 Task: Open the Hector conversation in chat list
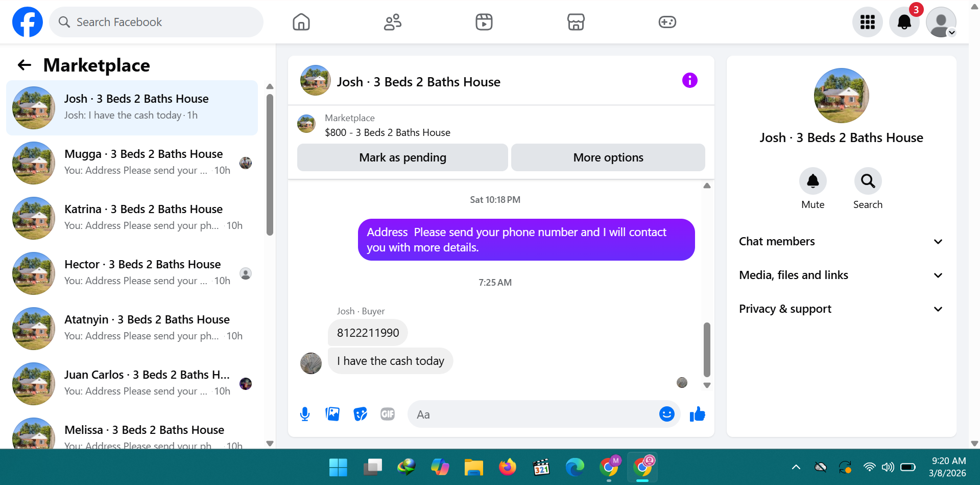[x=132, y=273]
